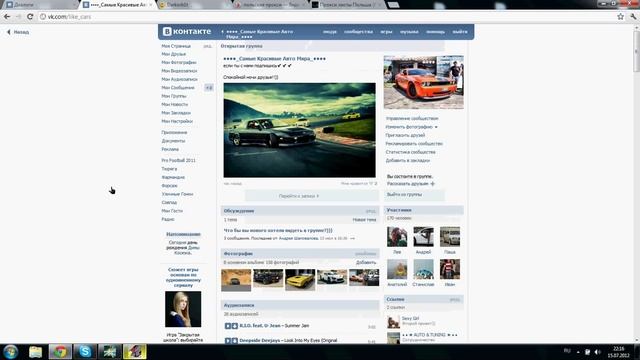Image resolution: width=640 pixels, height=360 pixels.
Task: Click the Выйти из группы button
Action: [414, 195]
